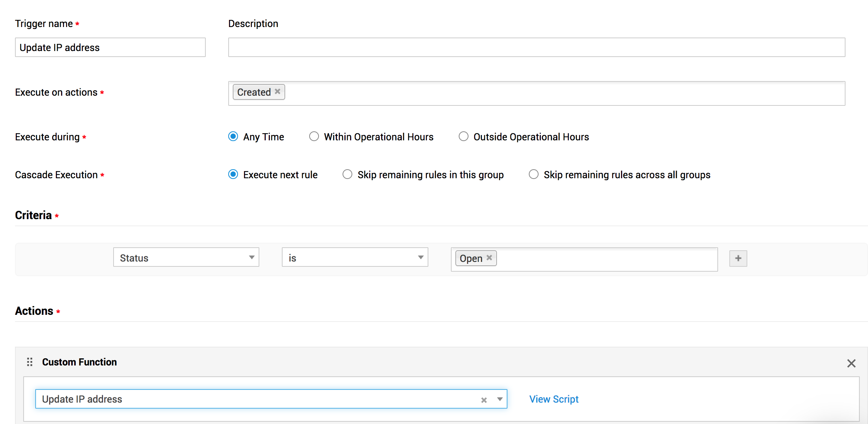Add another criteria row with plus
Screen dimensions: 868x424
(x=738, y=258)
